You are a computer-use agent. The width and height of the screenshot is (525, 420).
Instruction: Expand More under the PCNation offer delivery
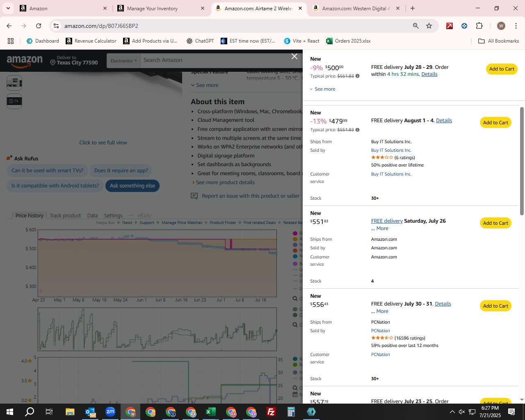click(382, 311)
